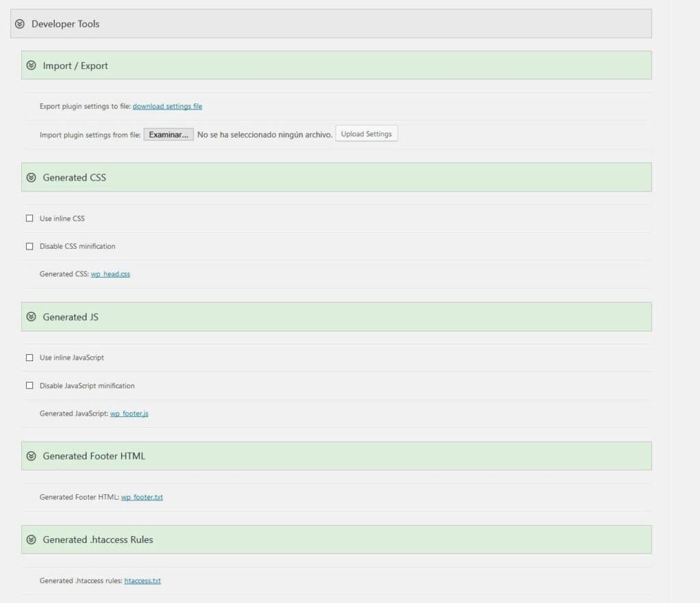Click 'Disable JavaScript minification' label
Image resolution: width=700 pixels, height=603 pixels.
click(x=87, y=386)
